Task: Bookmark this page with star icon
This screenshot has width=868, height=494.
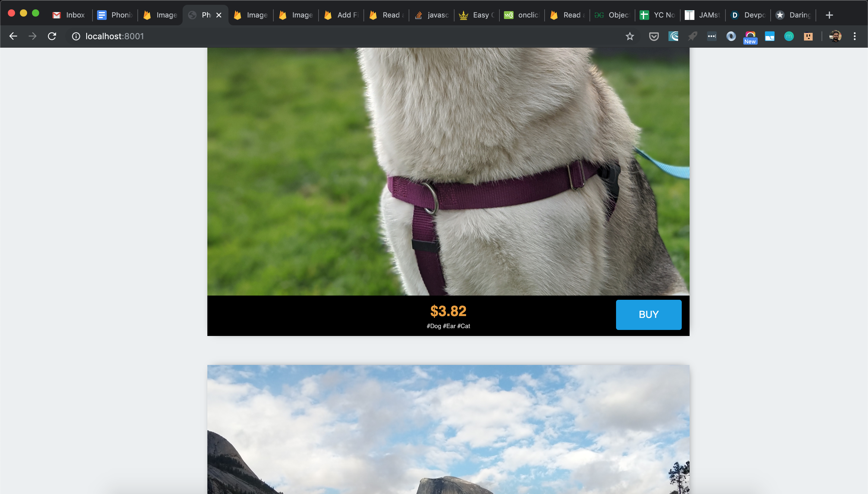Action: click(630, 36)
